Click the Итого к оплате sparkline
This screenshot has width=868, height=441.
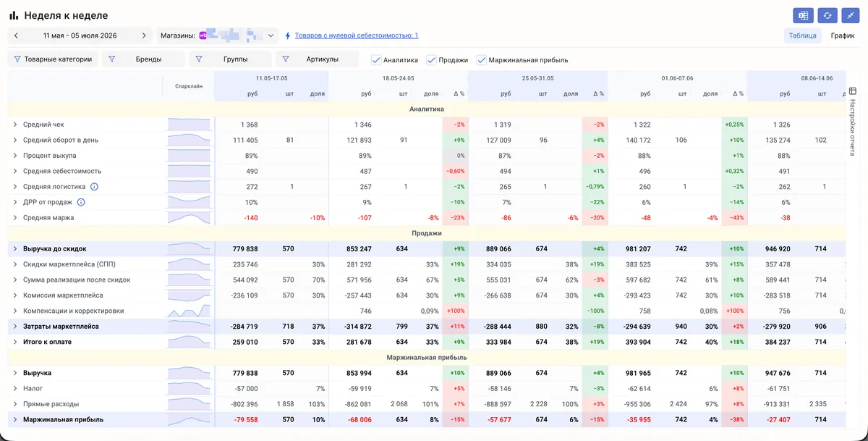point(190,342)
